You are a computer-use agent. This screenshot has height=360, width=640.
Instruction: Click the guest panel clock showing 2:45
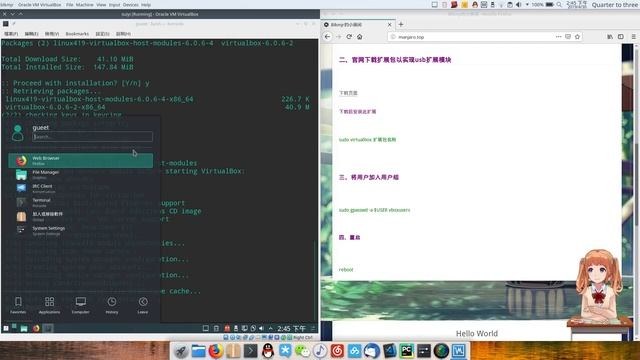(291, 328)
